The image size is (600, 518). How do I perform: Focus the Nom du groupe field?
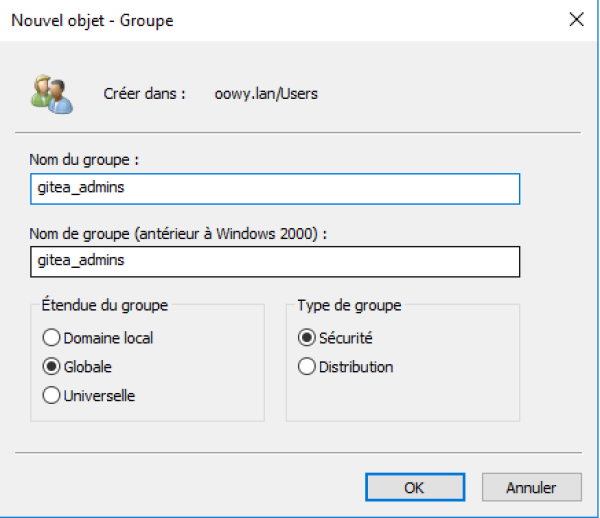[275, 189]
